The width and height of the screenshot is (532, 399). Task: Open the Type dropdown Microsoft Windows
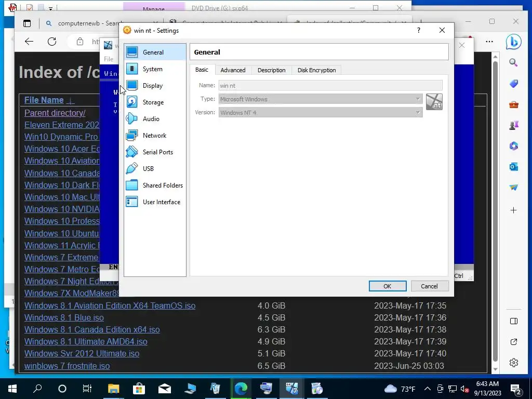click(321, 99)
